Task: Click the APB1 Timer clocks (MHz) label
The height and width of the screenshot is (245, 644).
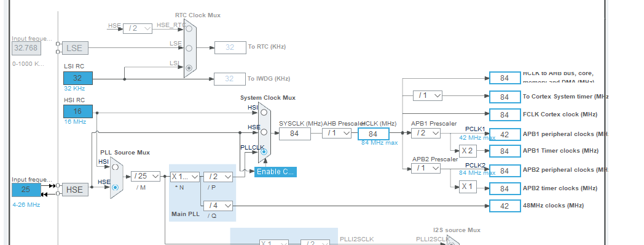Action: [560, 151]
